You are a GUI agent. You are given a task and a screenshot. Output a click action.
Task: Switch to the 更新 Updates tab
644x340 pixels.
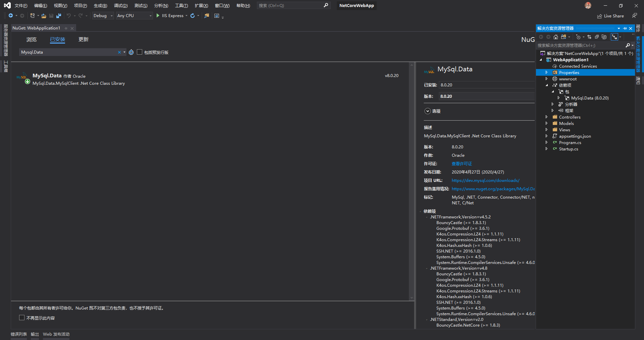point(84,40)
